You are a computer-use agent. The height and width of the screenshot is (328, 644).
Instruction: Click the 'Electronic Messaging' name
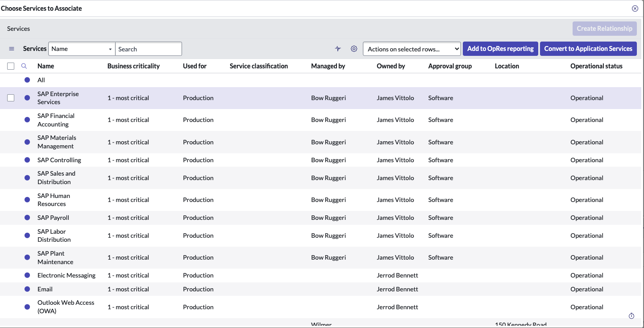[x=66, y=275]
